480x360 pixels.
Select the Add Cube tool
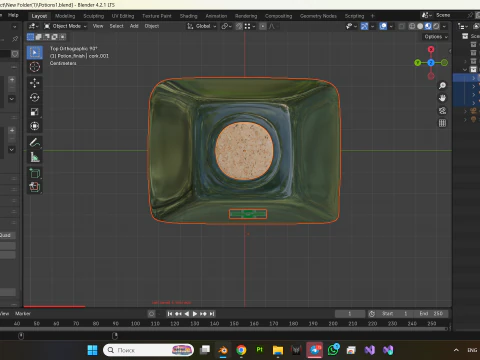(x=35, y=173)
